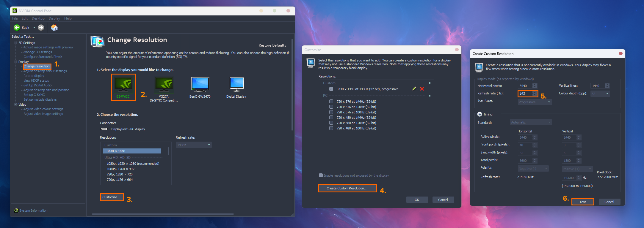
Task: Select Adjust video colour settings
Action: point(43,109)
